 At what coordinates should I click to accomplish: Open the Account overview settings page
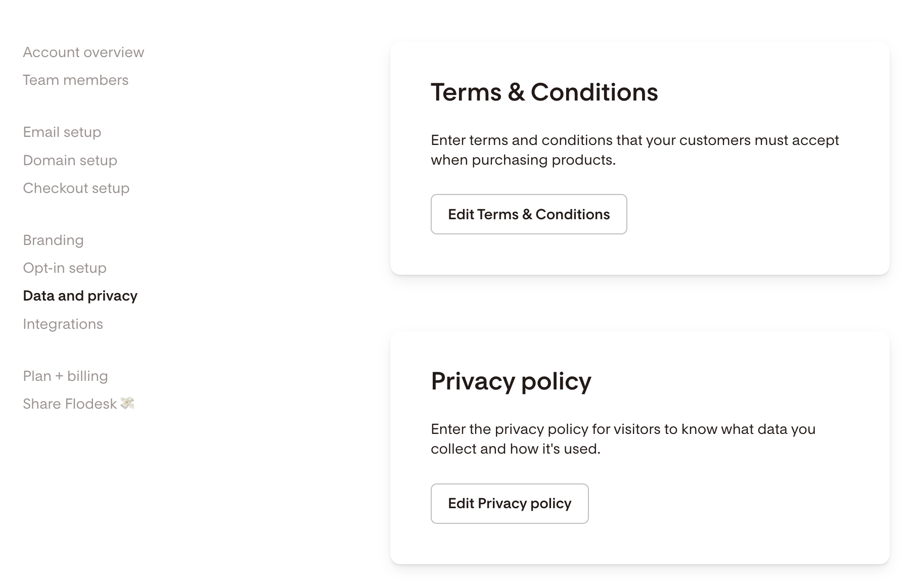[x=83, y=53]
